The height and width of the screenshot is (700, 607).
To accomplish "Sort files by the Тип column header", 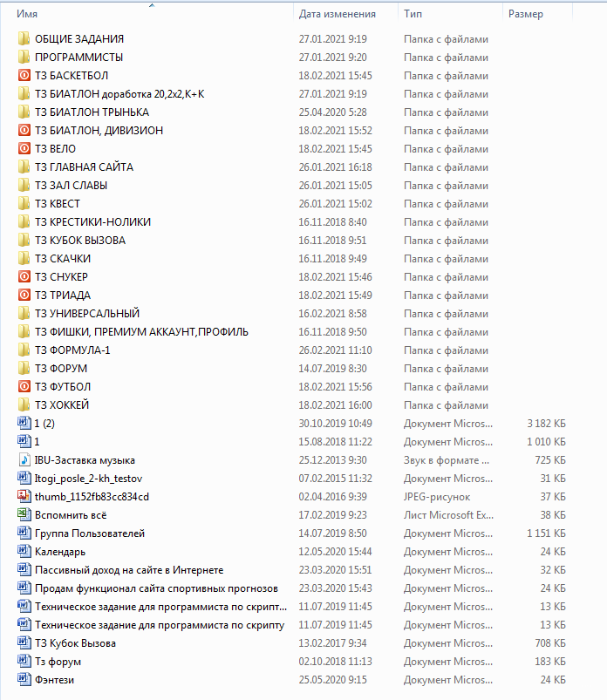I will tap(450, 14).
